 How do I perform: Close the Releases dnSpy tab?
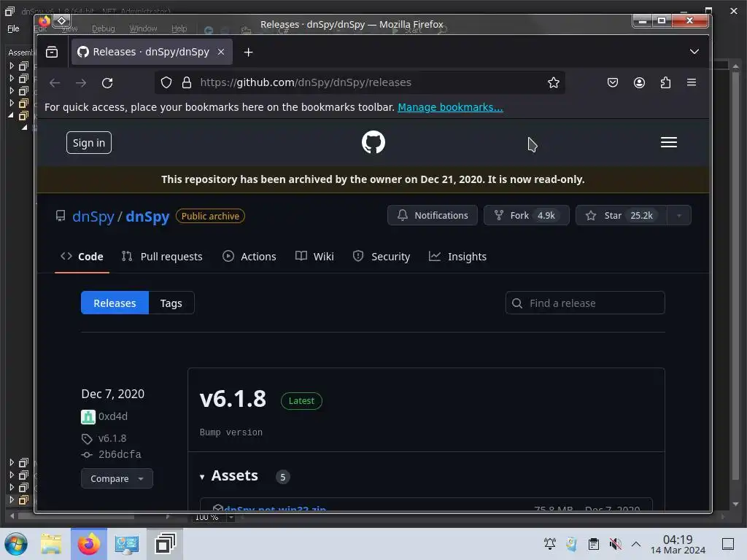click(221, 52)
